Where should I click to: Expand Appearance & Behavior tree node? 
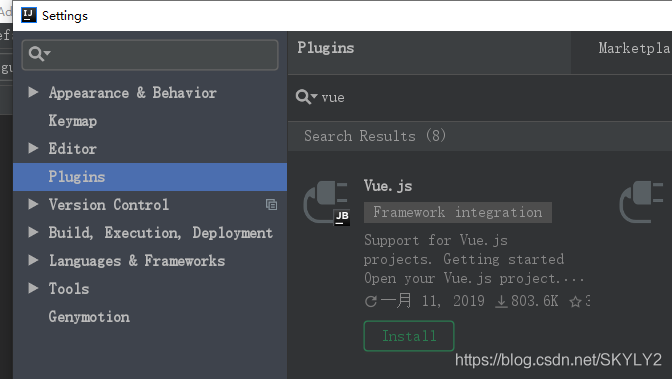point(33,92)
